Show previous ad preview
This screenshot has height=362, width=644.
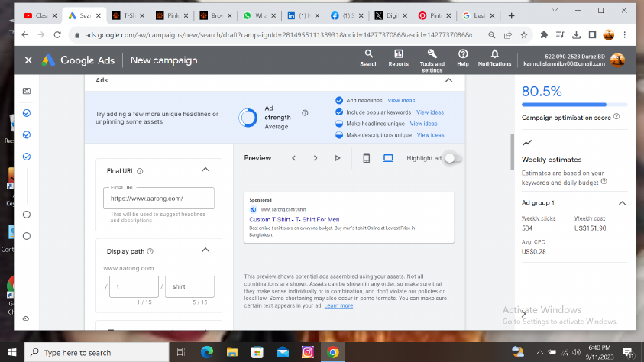(293, 158)
